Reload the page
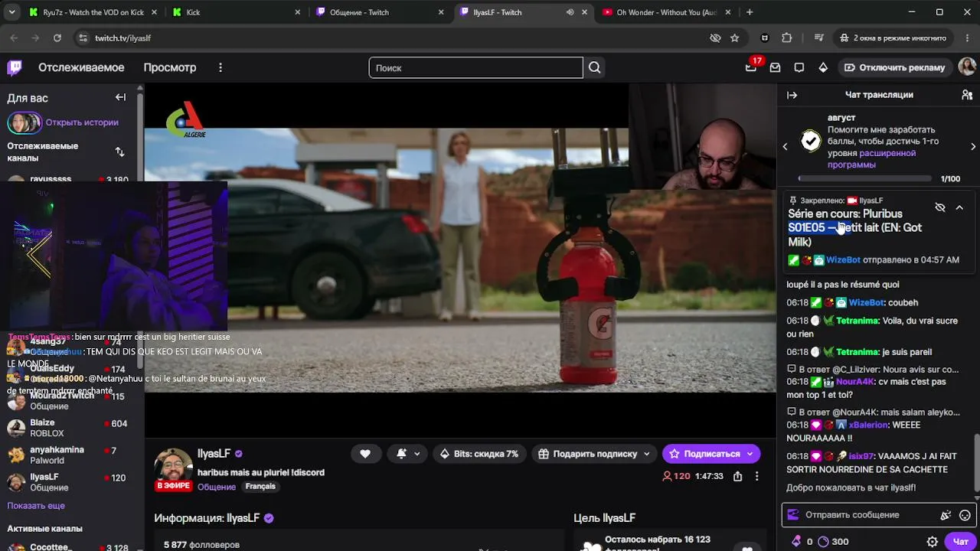The width and height of the screenshot is (980, 551). 57,38
